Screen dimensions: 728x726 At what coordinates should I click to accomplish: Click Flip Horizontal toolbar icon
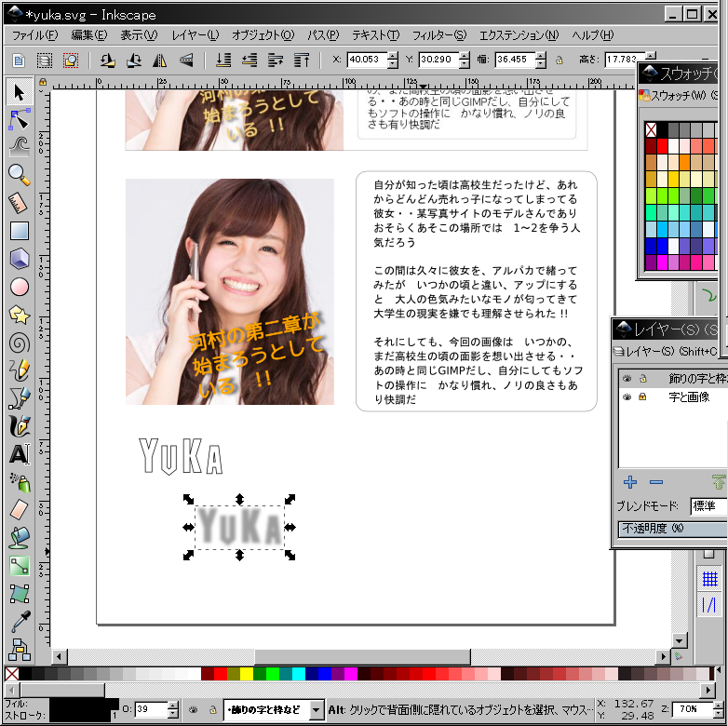pos(160,60)
